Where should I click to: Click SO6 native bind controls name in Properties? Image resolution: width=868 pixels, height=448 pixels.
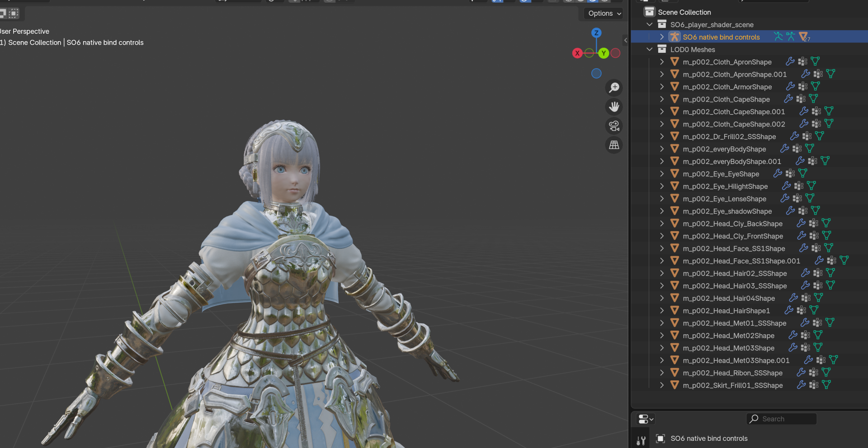pyautogui.click(x=709, y=439)
